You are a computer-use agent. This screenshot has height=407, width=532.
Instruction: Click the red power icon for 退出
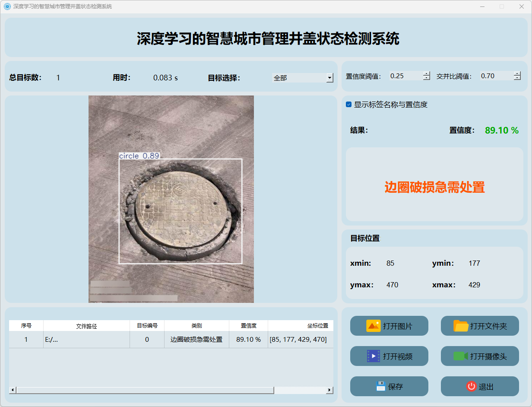pyautogui.click(x=471, y=386)
